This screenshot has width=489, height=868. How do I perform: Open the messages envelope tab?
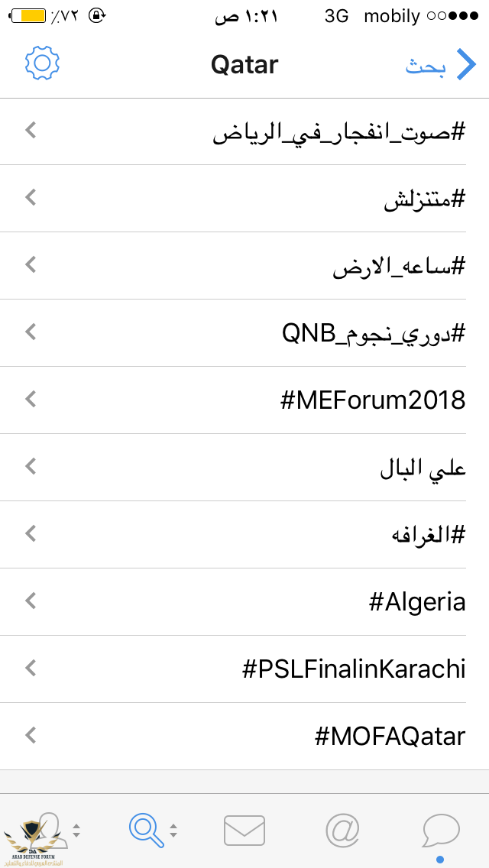[x=244, y=831]
